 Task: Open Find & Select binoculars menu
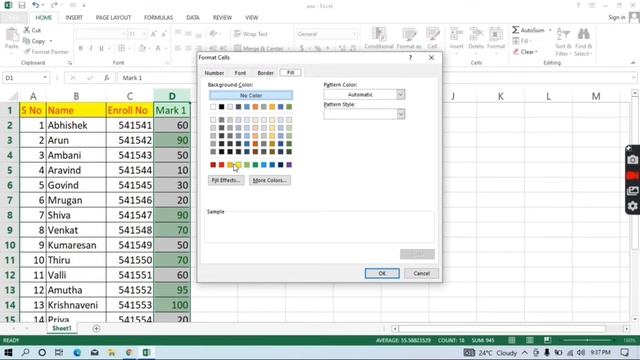click(x=584, y=41)
